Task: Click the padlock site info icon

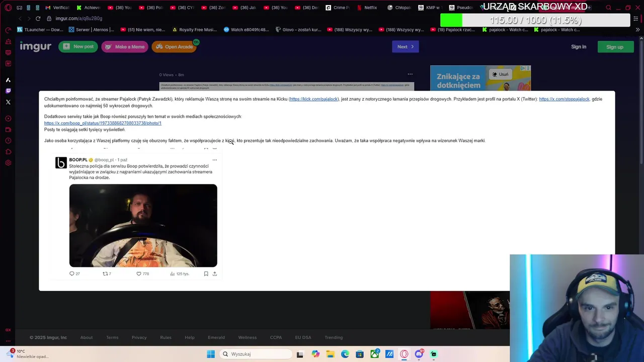Action: click(x=49, y=19)
